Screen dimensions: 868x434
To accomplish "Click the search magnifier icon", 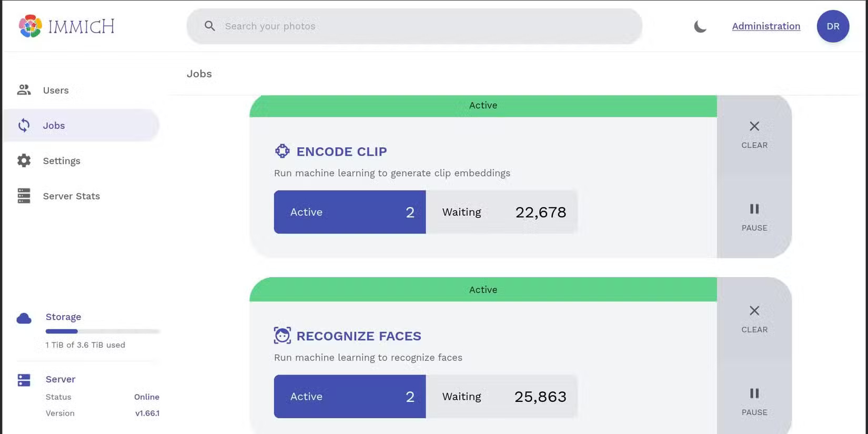I will click(x=210, y=26).
